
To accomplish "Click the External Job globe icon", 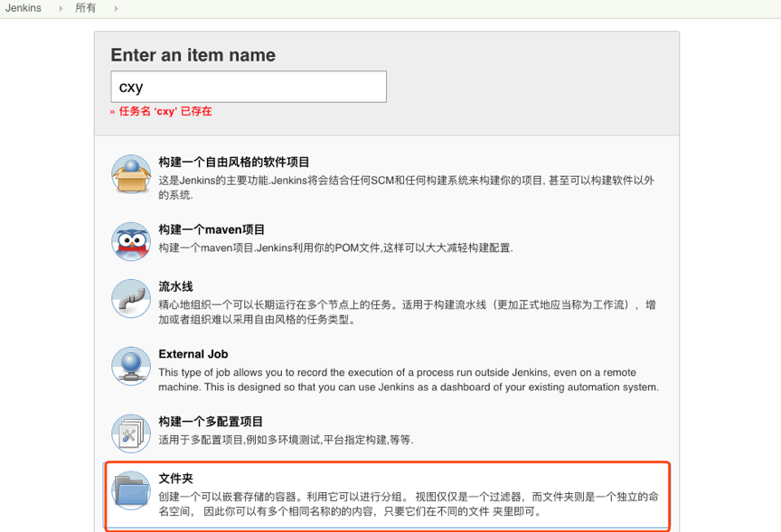I will point(130,365).
